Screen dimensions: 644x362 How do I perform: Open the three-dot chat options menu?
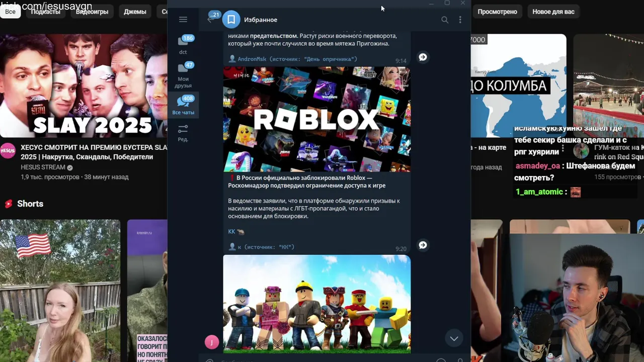(460, 20)
